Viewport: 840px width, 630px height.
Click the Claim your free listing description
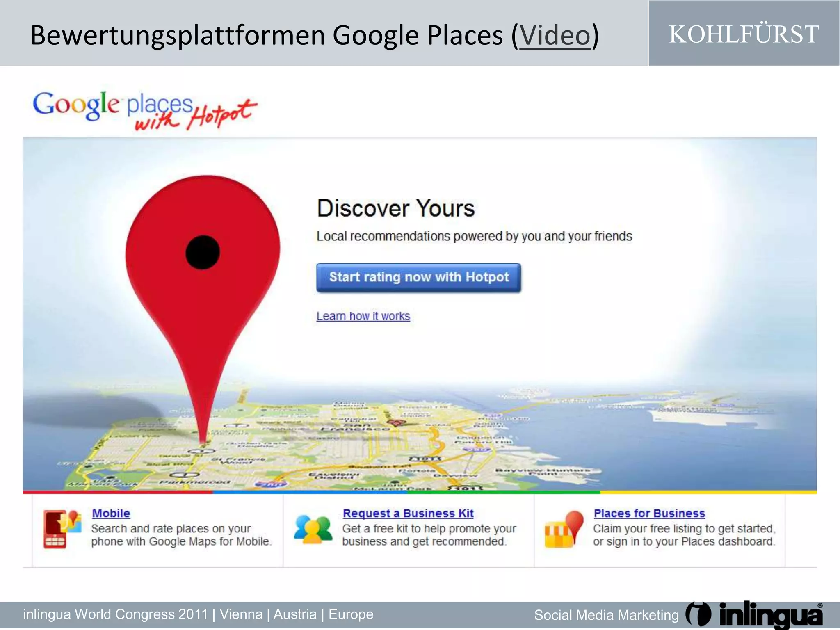(x=684, y=535)
